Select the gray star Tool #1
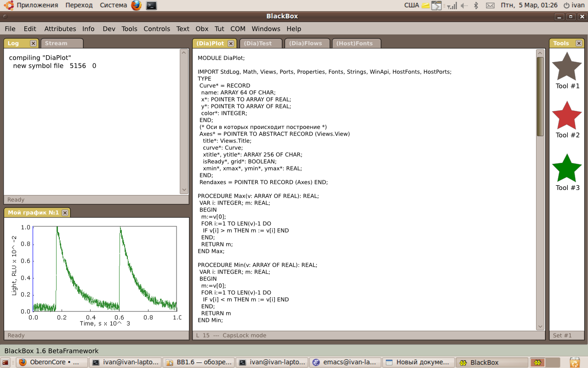Image resolution: width=588 pixels, height=368 pixels. [566, 67]
